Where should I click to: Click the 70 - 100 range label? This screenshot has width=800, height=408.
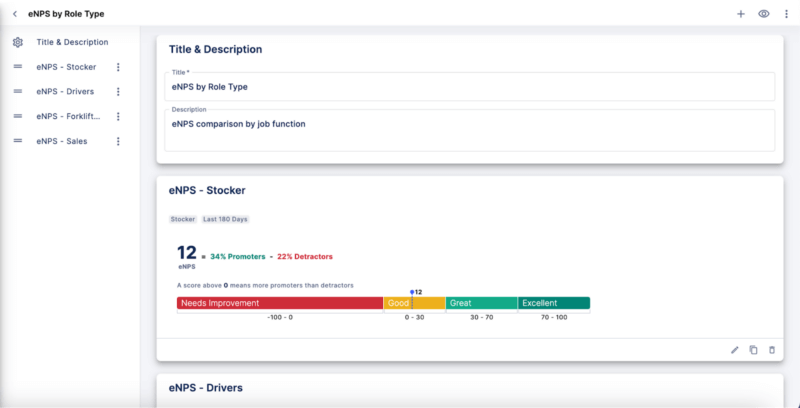[x=554, y=317]
